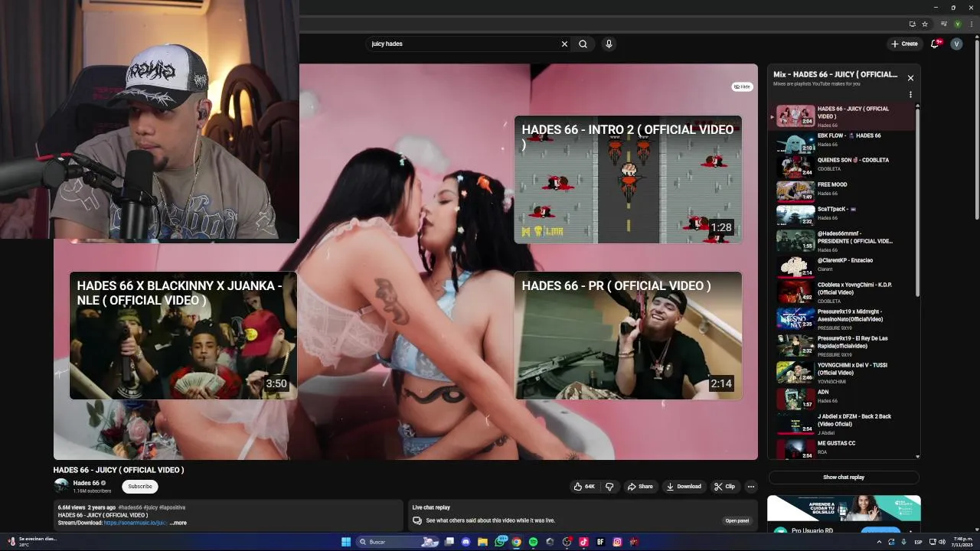Open Task View from taskbar

449,542
